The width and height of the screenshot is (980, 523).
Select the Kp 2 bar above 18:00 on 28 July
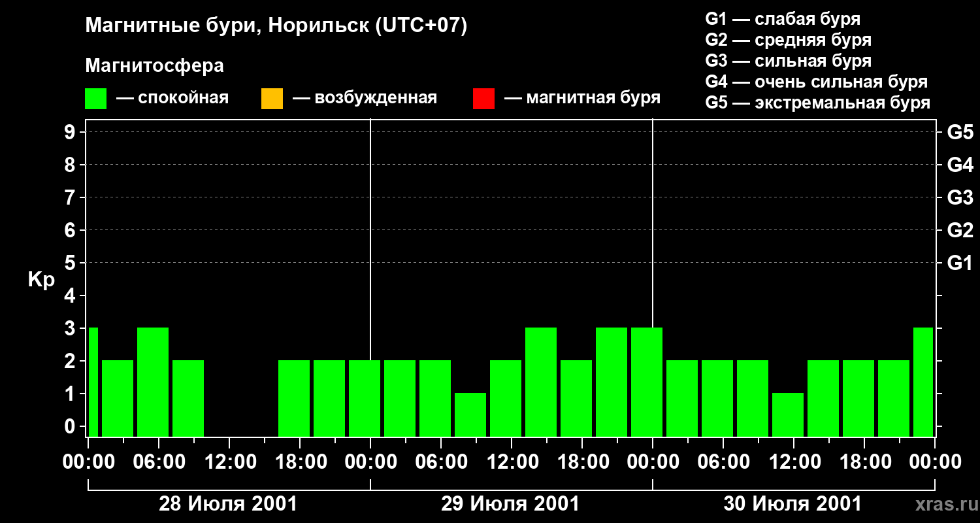[294, 398]
